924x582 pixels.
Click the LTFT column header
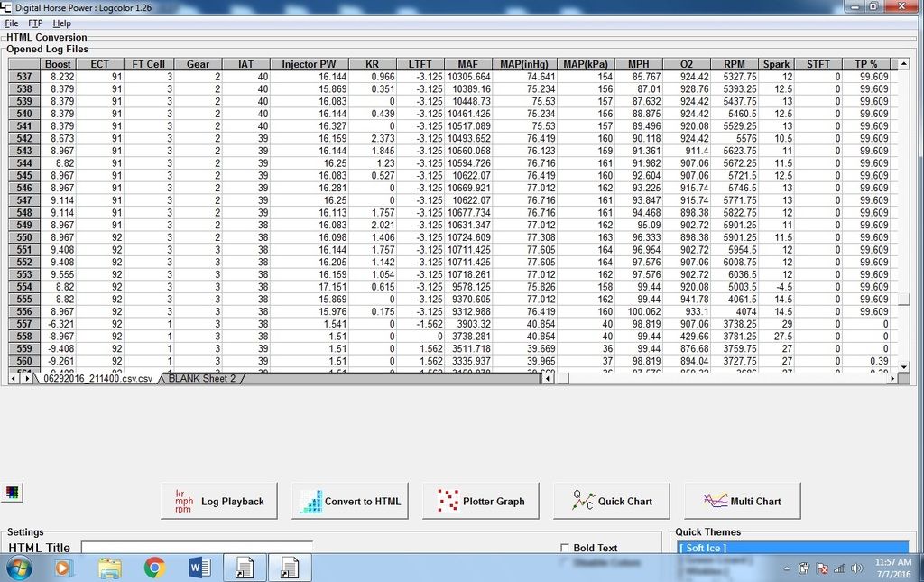click(420, 64)
